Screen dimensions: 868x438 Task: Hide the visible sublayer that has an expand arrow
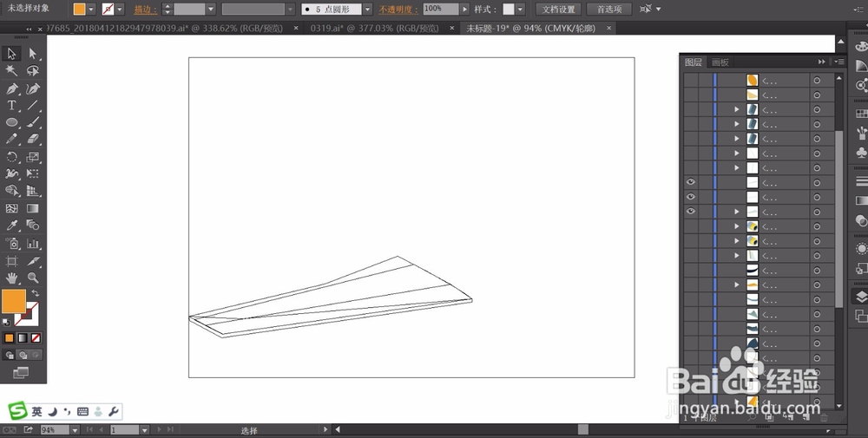pyautogui.click(x=691, y=212)
